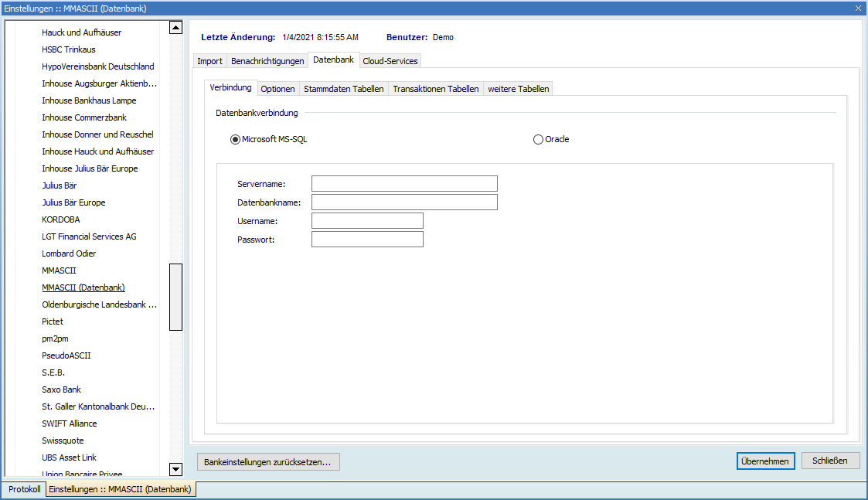Open the Benachrichtigungen tab
868x500 pixels.
pyautogui.click(x=267, y=61)
